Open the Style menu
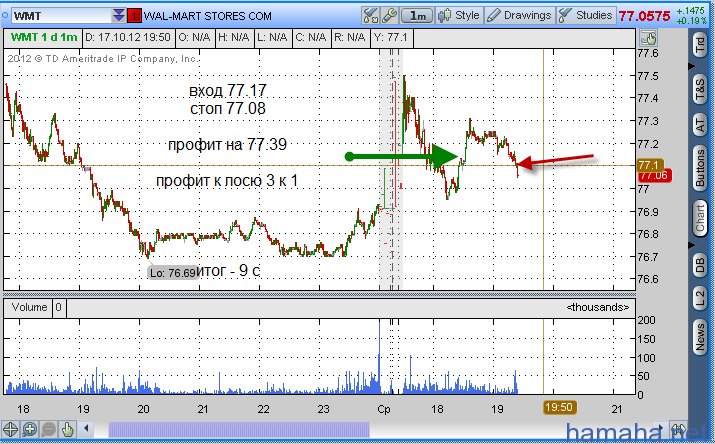 click(x=459, y=16)
